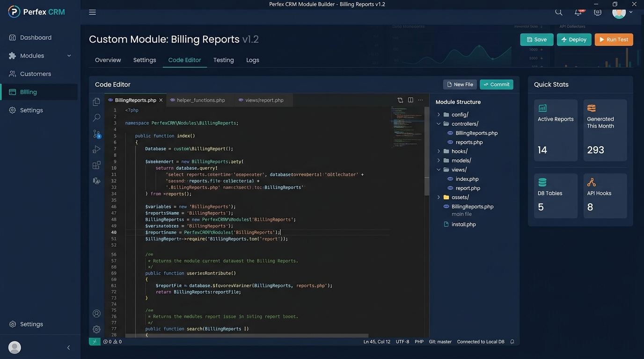The image size is (644, 359).
Task: Click the Run Test button
Action: (614, 40)
